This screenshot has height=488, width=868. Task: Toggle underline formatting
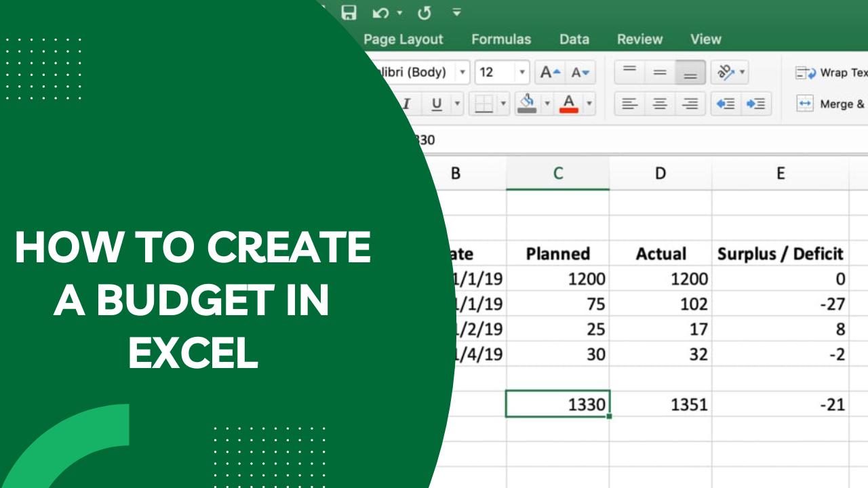[x=437, y=104]
